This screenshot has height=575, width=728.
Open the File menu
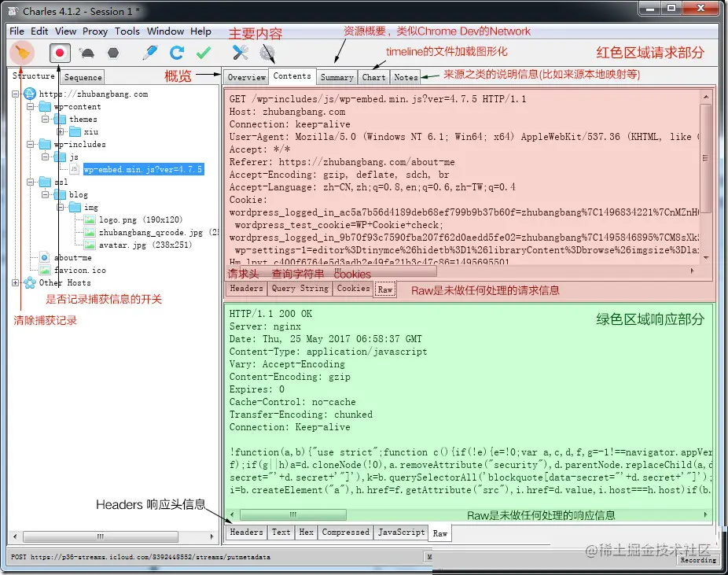(x=17, y=31)
